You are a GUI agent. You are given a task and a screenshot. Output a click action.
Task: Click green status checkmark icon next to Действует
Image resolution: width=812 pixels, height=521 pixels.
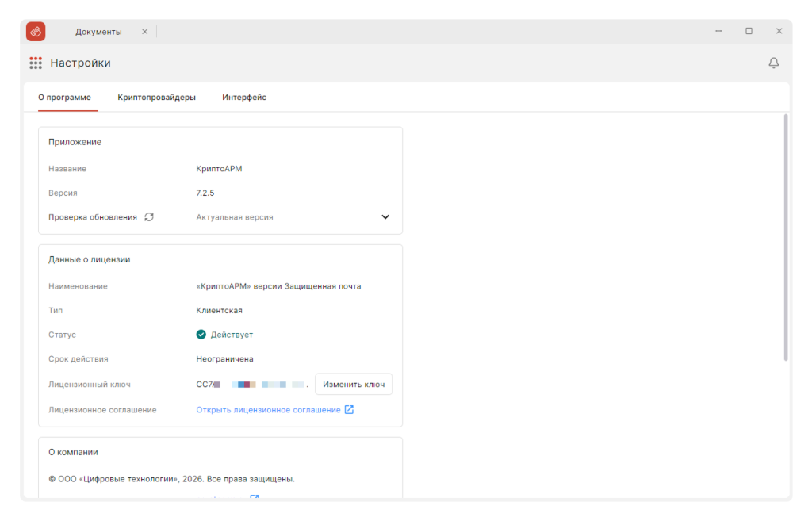click(201, 335)
